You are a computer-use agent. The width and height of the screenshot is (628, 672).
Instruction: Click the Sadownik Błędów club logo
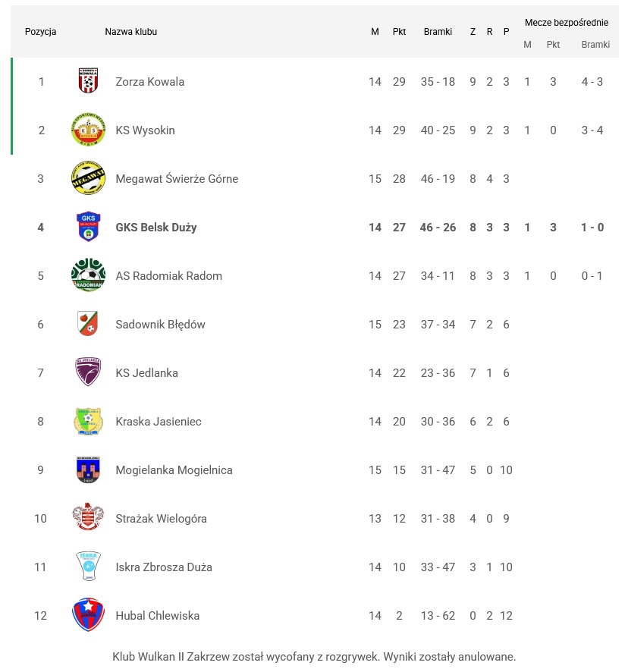pos(89,324)
